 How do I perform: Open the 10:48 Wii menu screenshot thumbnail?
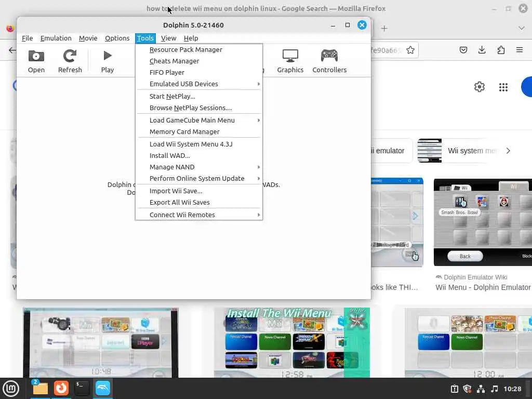click(x=100, y=343)
